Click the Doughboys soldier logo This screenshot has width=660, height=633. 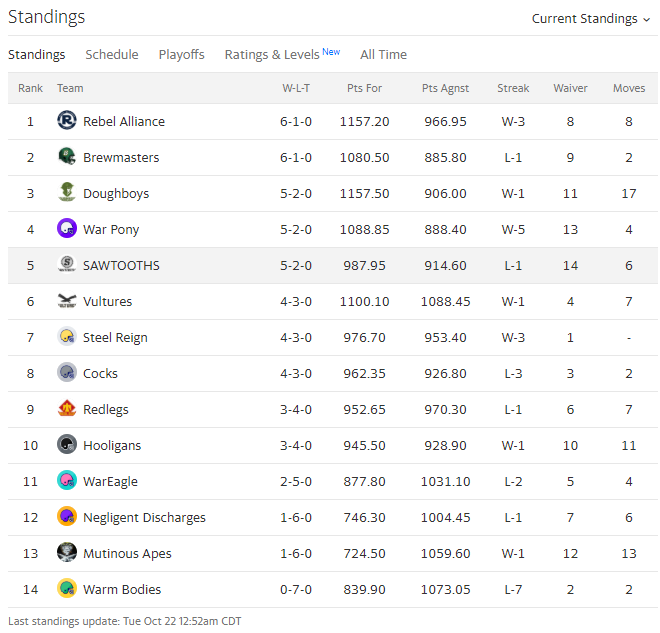[x=67, y=193]
